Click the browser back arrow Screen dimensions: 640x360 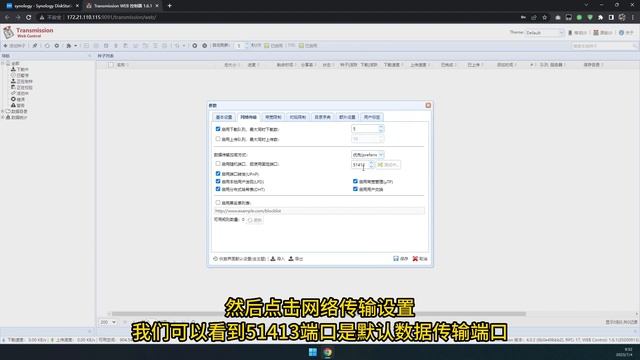click(7, 17)
